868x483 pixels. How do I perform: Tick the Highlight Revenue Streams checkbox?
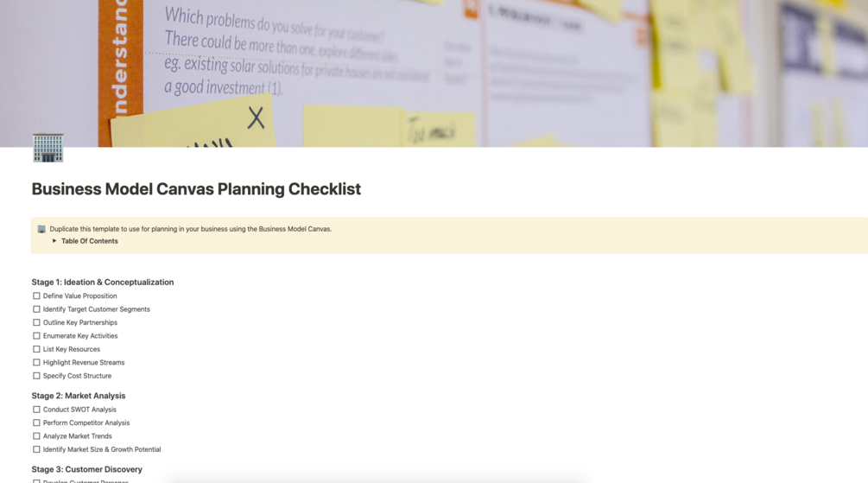(36, 363)
